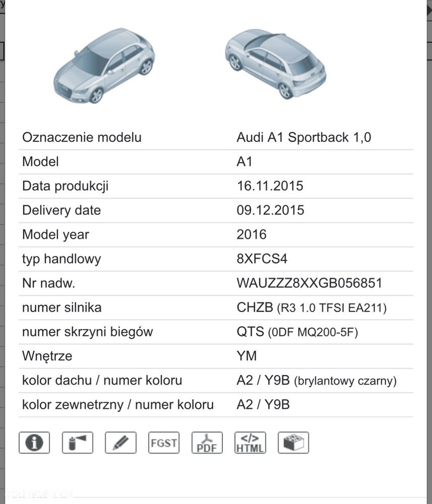Click the 'typ handlowy' label
The height and width of the screenshot is (504, 432).
(x=61, y=259)
